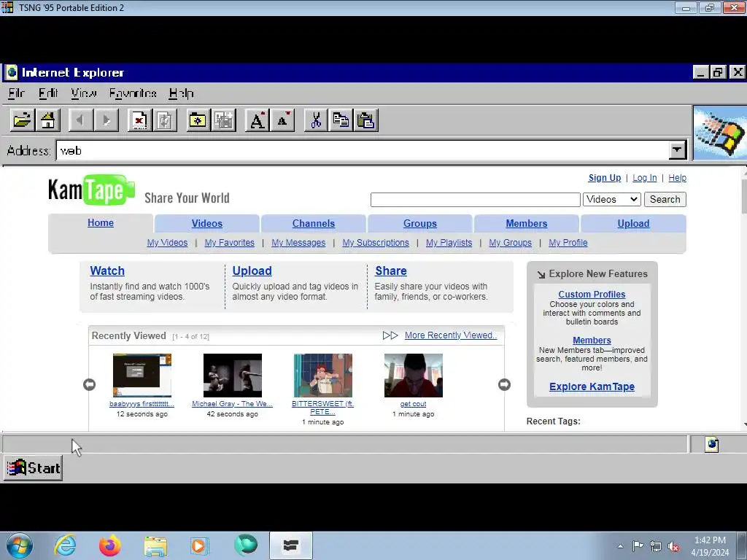Select the Home tab
The image size is (747, 560).
click(101, 223)
